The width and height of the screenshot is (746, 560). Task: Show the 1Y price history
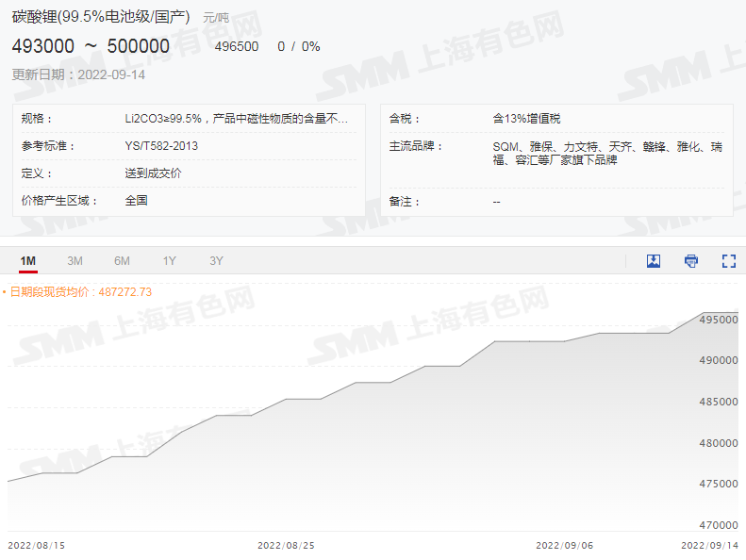click(x=169, y=261)
